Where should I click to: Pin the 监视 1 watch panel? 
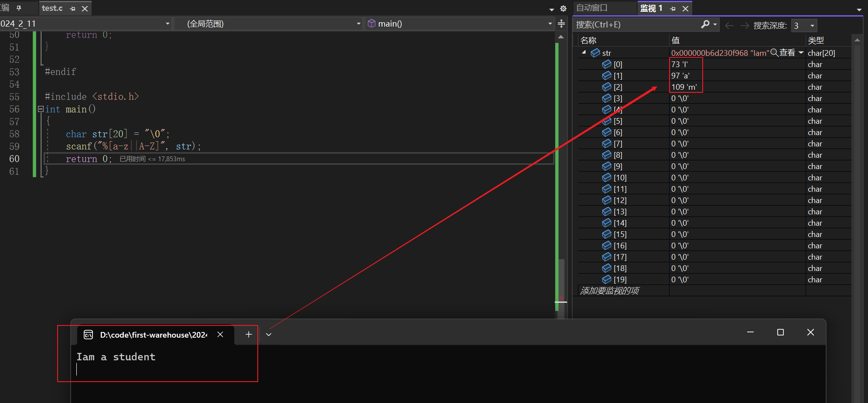673,9
